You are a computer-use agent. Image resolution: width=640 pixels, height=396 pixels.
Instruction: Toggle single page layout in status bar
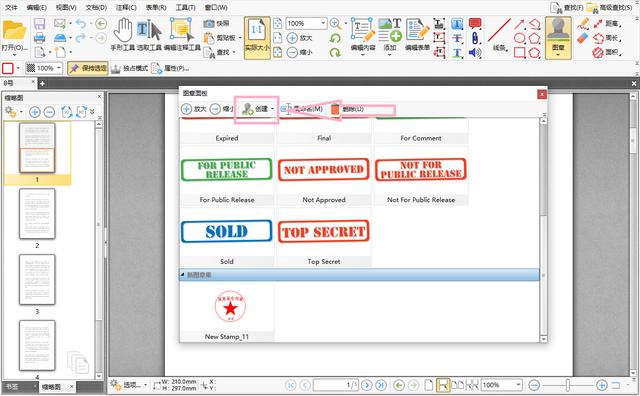(428, 385)
